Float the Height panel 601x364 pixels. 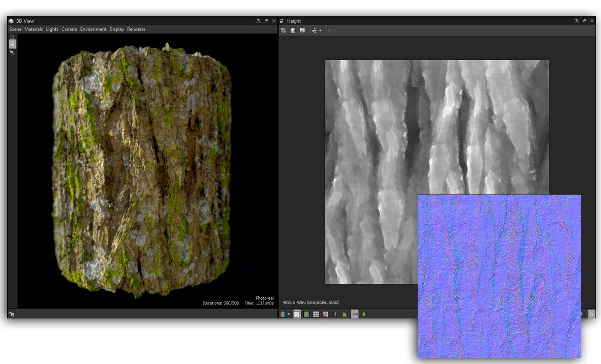click(x=584, y=21)
